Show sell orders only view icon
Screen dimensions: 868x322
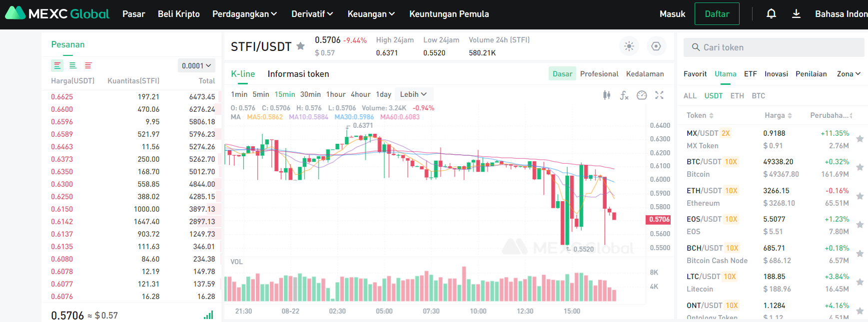coord(88,65)
